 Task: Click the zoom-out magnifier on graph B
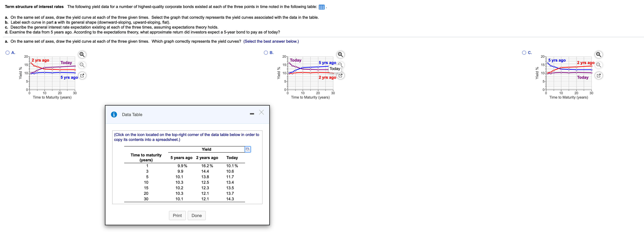pyautogui.click(x=340, y=65)
